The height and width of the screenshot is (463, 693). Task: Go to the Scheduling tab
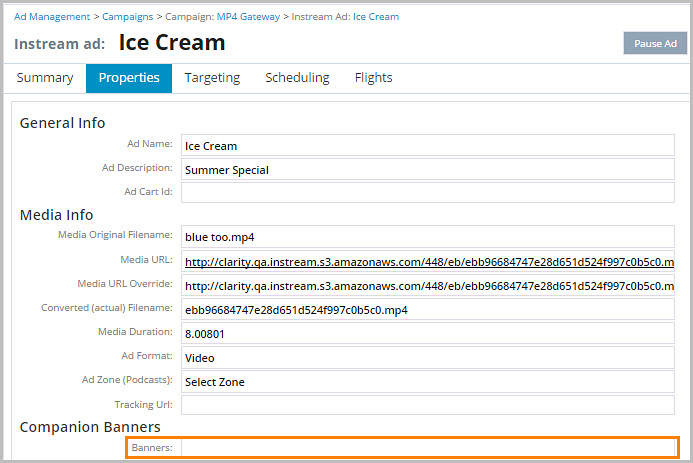(x=297, y=78)
